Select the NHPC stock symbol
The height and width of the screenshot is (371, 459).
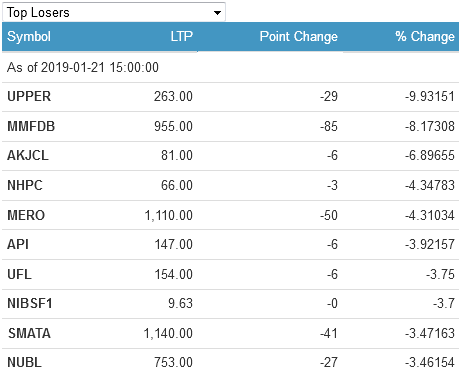[x=25, y=185]
